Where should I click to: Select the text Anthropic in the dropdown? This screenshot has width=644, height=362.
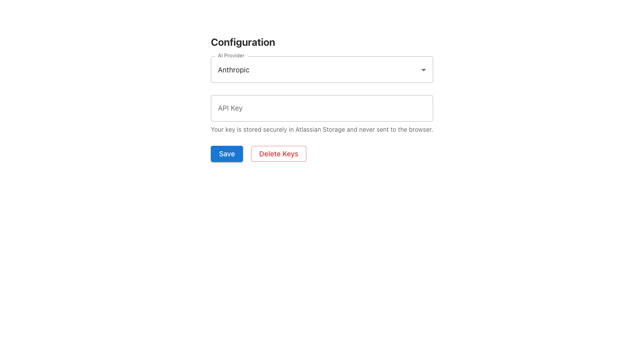click(x=233, y=70)
